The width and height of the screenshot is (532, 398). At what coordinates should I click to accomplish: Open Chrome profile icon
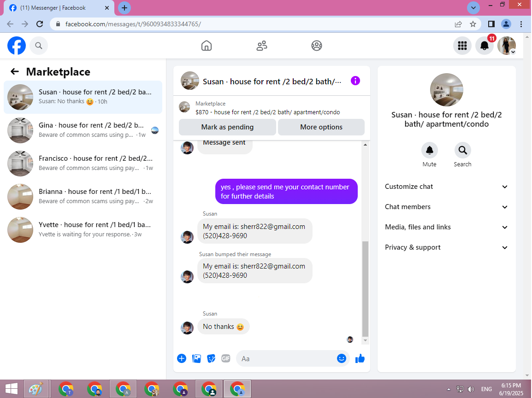pyautogui.click(x=506, y=24)
